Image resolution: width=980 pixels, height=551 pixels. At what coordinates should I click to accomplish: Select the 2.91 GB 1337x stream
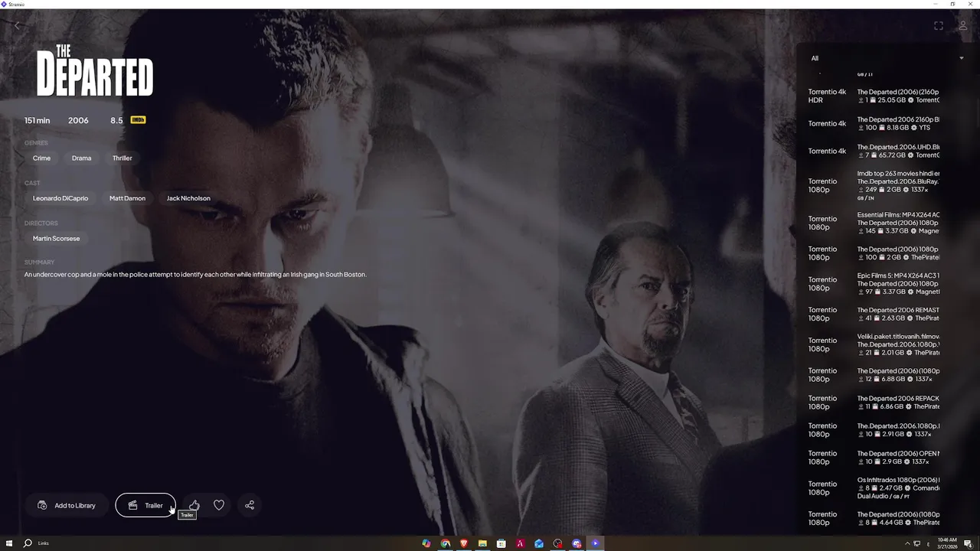(874, 430)
